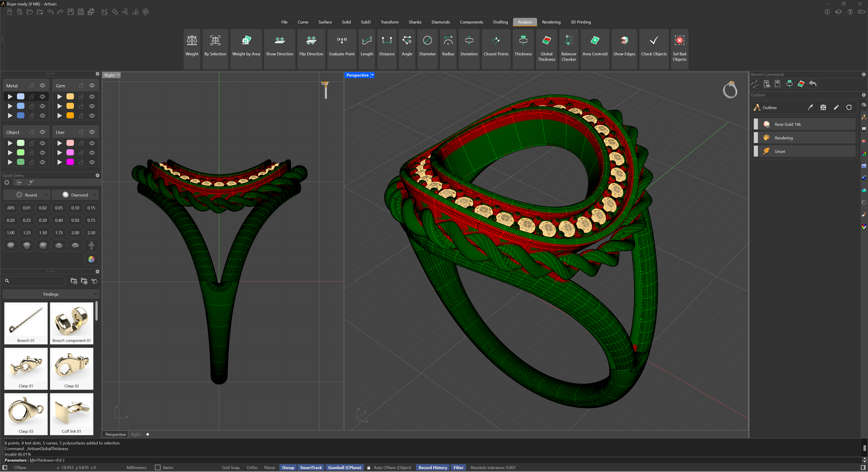The image size is (868, 472).
Task: Run the Weight analysis tool
Action: tap(192, 49)
